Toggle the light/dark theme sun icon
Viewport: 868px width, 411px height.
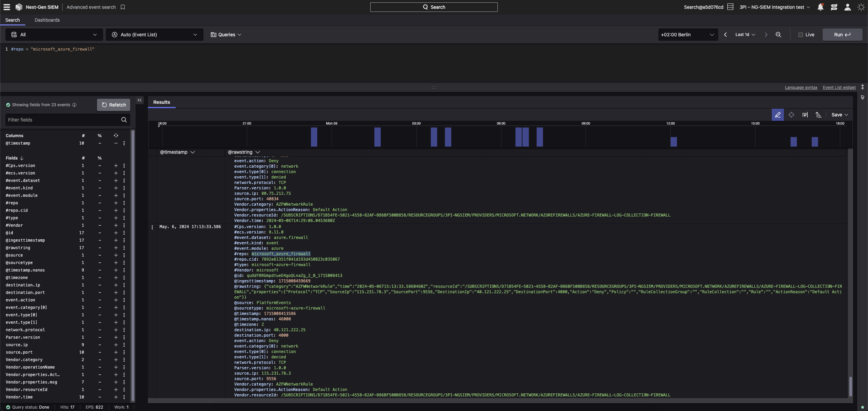(x=861, y=7)
